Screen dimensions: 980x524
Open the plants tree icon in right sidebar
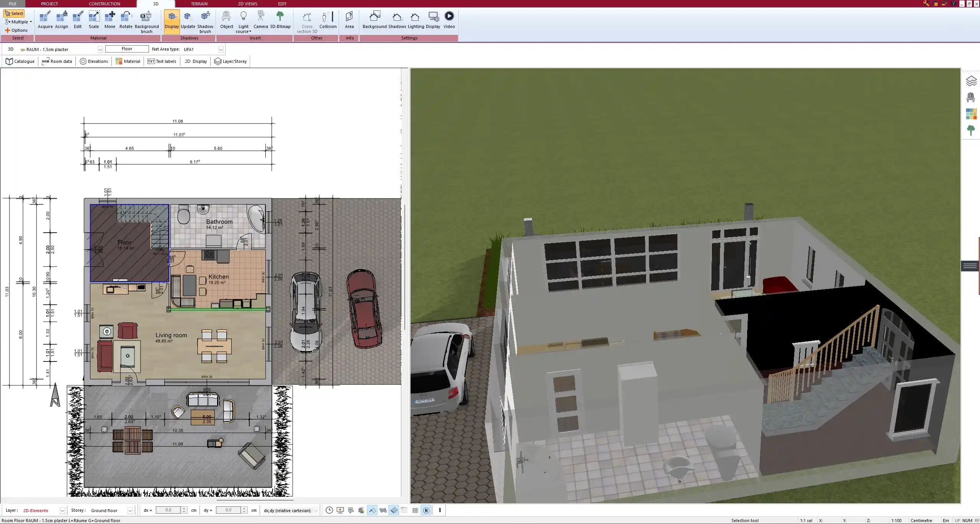971,130
